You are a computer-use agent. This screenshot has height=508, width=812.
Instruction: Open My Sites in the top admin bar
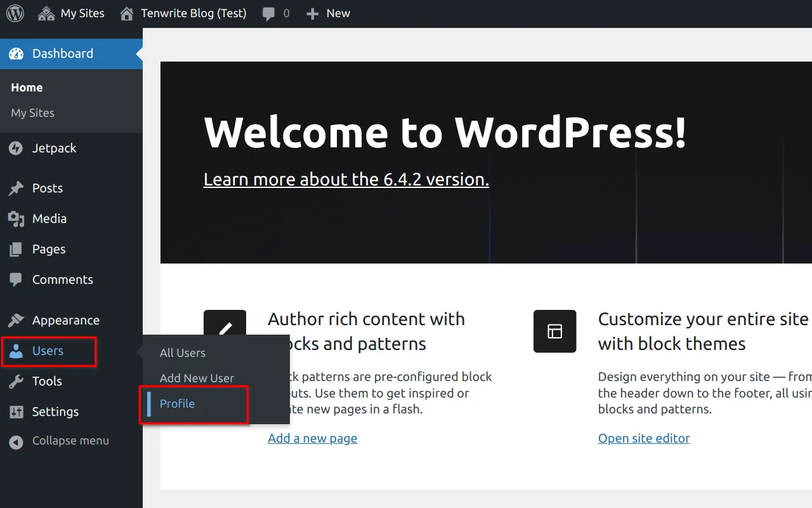click(71, 13)
